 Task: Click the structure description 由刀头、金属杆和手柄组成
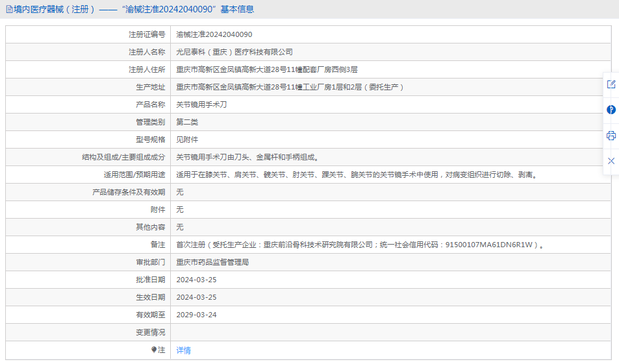[x=248, y=158]
